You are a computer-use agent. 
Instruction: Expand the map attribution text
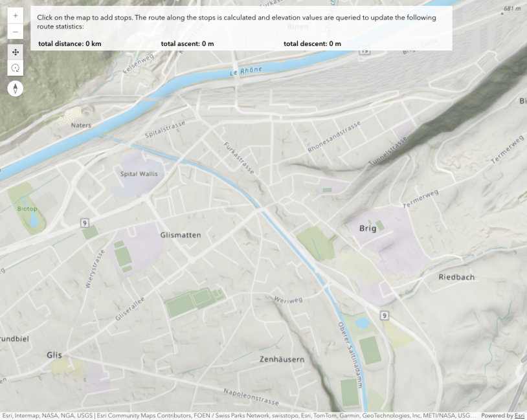240,415
